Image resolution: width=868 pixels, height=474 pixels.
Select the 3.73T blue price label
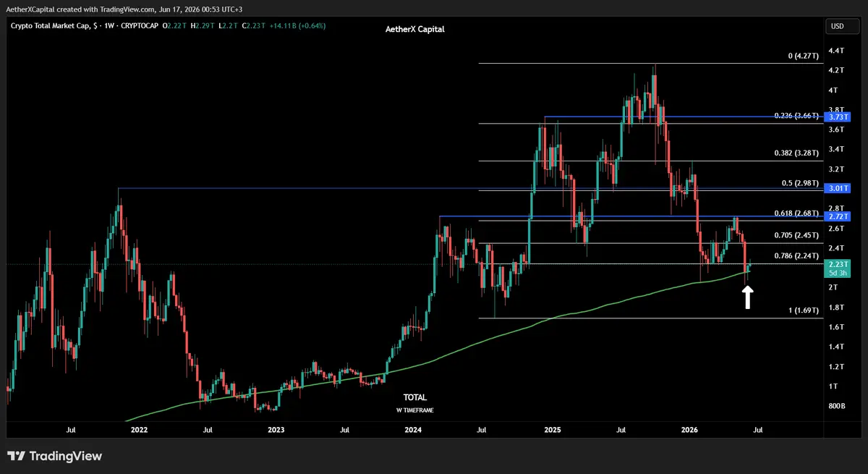(x=838, y=117)
